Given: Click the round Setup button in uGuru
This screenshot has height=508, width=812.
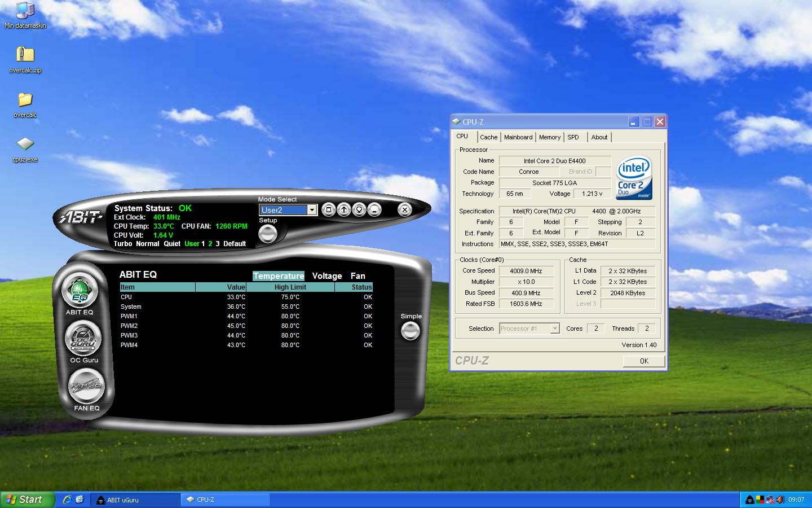Looking at the screenshot, I should (267, 233).
